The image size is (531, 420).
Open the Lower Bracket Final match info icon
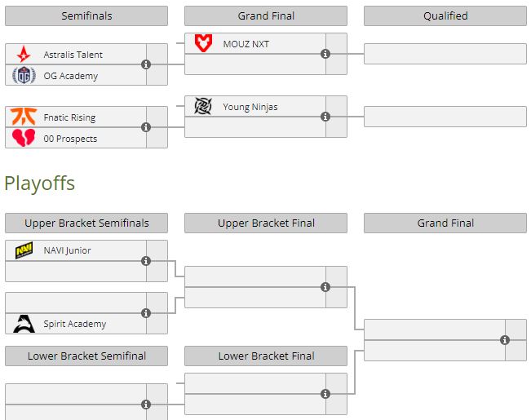[x=325, y=394]
